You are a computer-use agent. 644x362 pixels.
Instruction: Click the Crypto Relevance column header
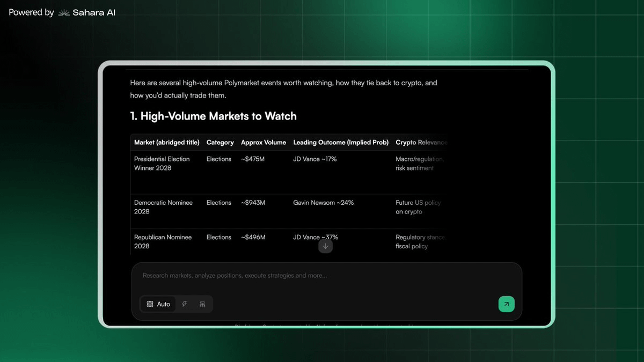(x=421, y=143)
